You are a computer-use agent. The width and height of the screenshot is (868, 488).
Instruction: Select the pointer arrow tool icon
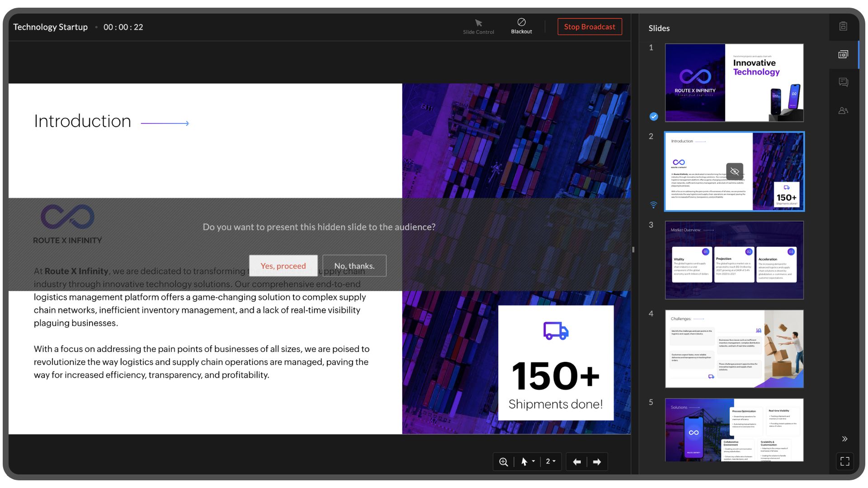tap(524, 462)
